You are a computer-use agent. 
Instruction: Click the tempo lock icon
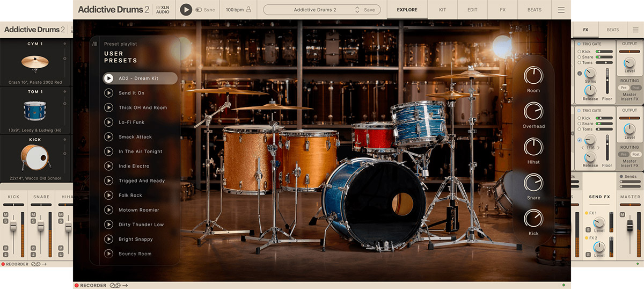[x=248, y=10]
